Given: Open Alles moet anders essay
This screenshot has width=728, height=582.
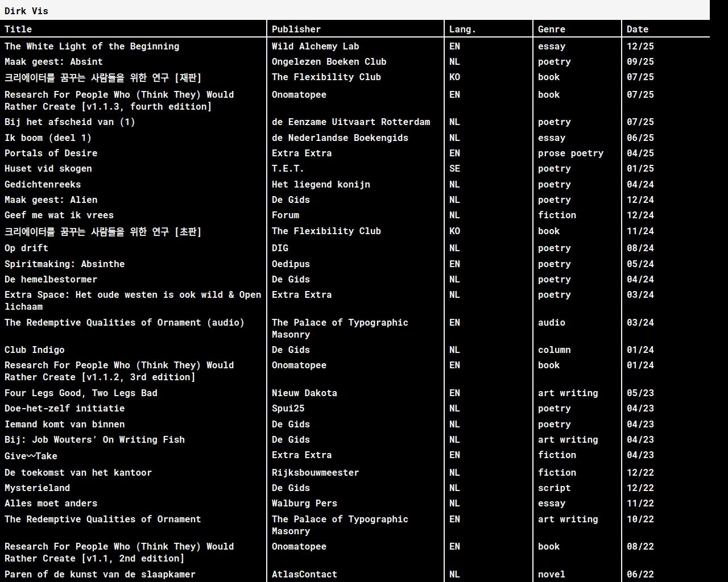Looking at the screenshot, I should click(51, 504).
